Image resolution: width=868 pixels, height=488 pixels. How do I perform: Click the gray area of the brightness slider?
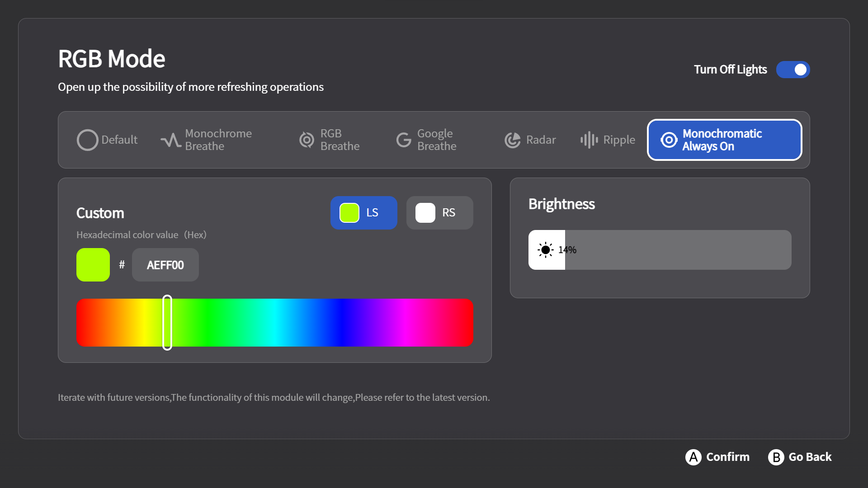678,250
